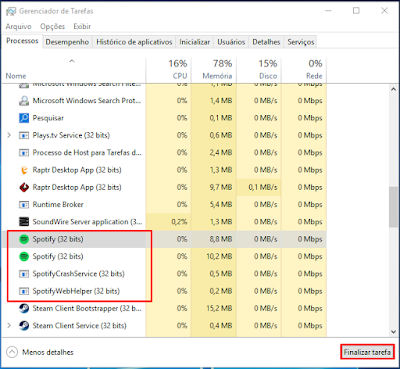
Task: Select the Pesquisar process name
Action: [48, 118]
